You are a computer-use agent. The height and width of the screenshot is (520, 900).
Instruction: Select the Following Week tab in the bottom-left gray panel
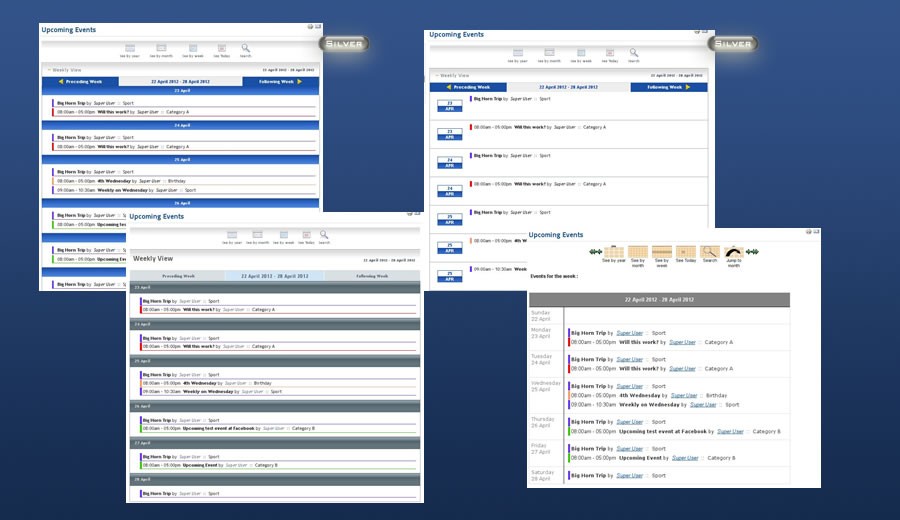point(372,276)
